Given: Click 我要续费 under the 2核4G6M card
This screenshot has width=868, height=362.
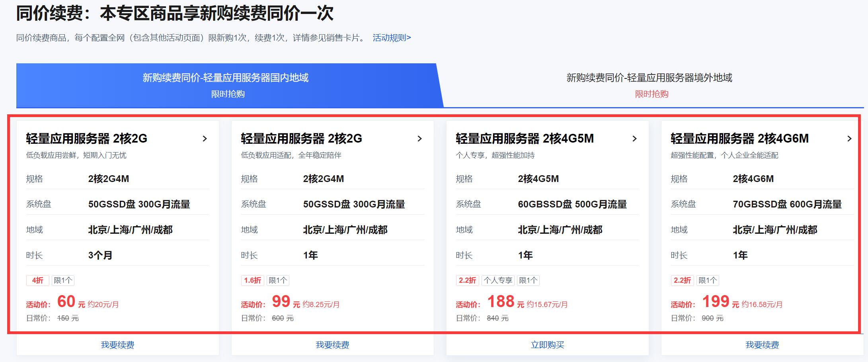Looking at the screenshot, I should pyautogui.click(x=762, y=345).
